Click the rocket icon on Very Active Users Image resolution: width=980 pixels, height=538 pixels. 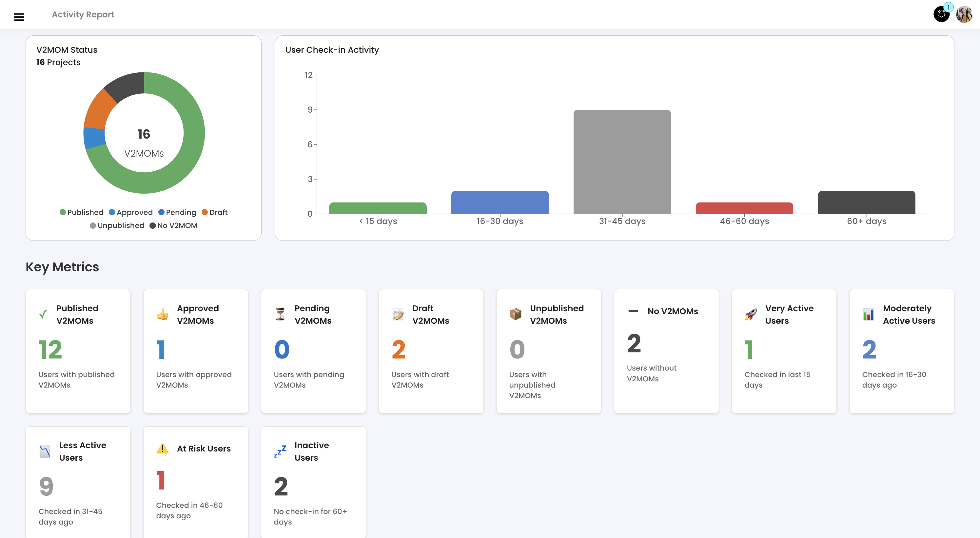click(x=750, y=315)
